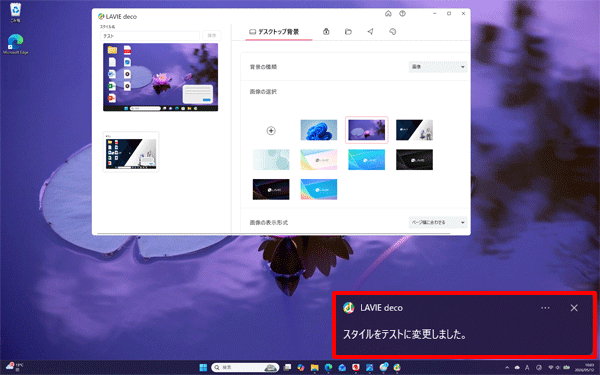Open Microsoft Edge from the taskbar

pos(328,367)
